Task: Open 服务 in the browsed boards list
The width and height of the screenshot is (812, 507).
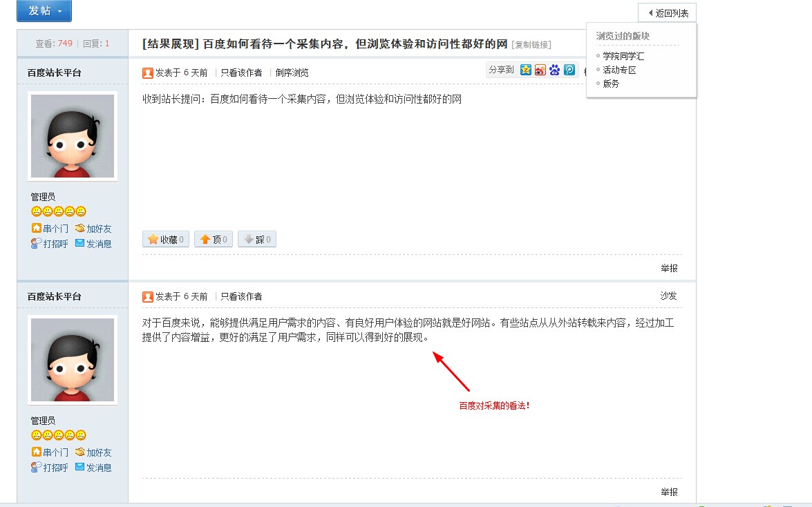Action: (611, 84)
